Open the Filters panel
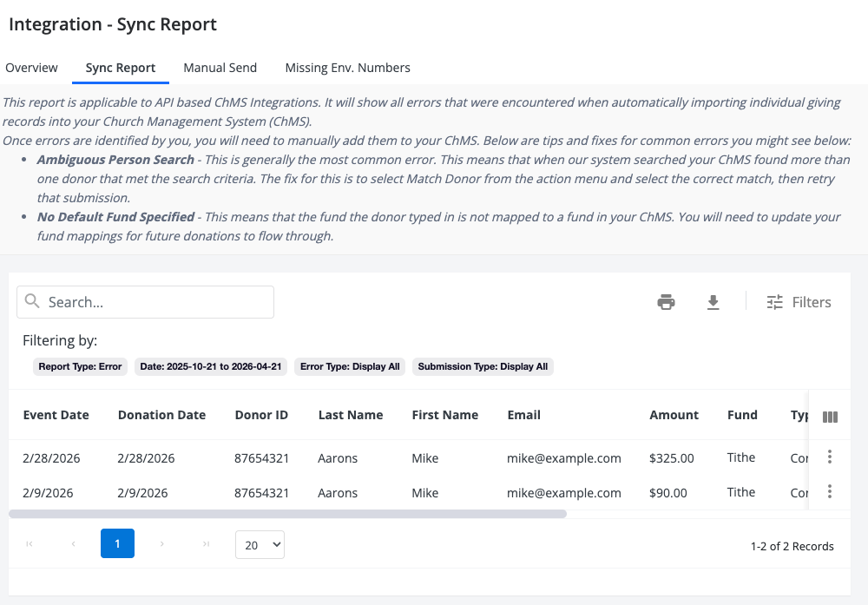 coord(799,302)
